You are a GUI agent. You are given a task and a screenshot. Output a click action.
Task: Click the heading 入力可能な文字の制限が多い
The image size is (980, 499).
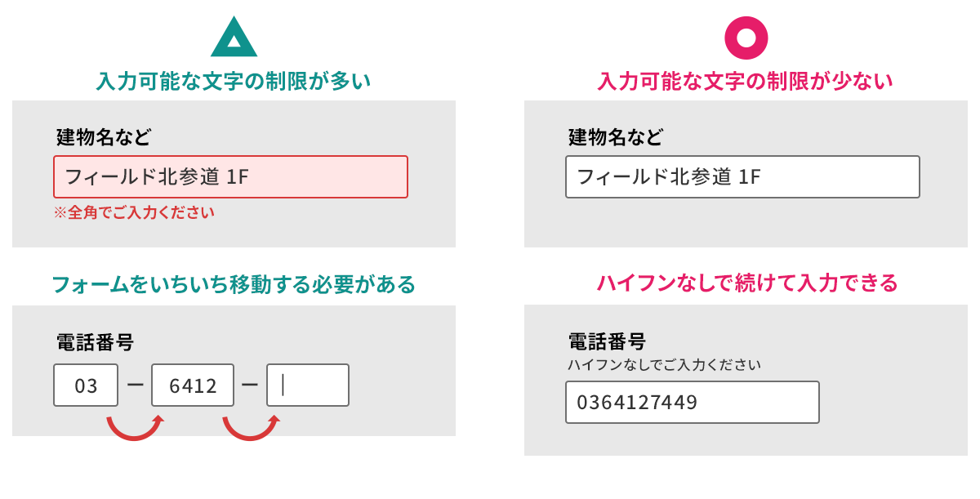tap(234, 81)
